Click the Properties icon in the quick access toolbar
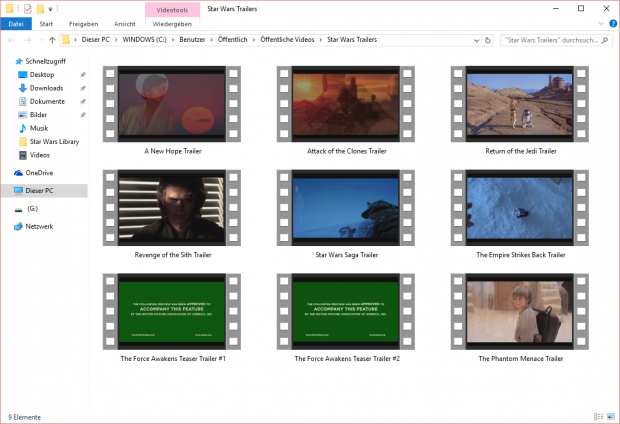Viewport: 620px width, 424px height. (x=27, y=8)
